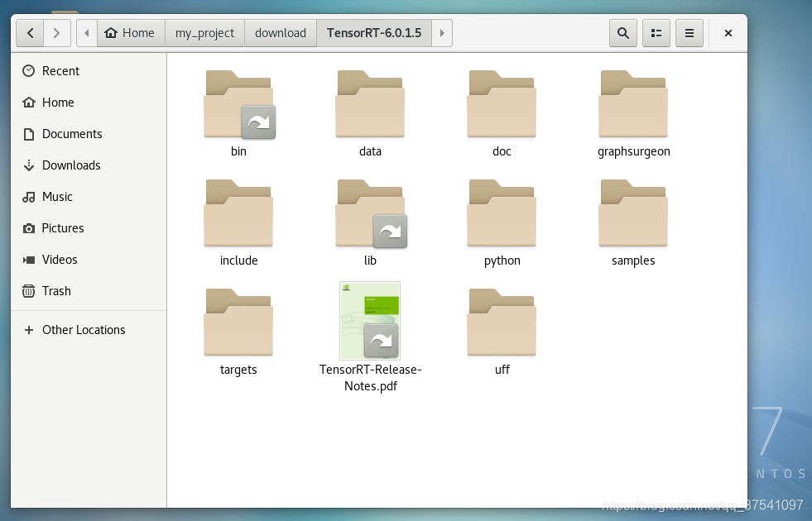Open Trash in the sidebar
This screenshot has width=812, height=521.
(x=89, y=291)
